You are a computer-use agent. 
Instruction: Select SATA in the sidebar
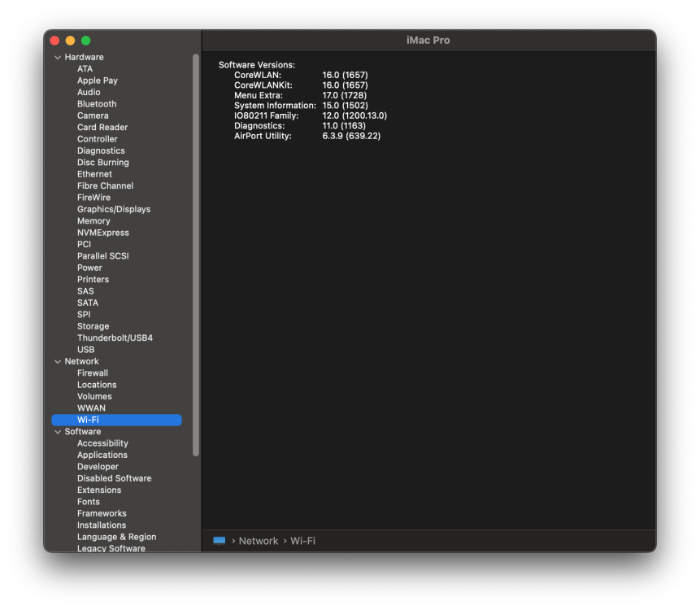[88, 303]
